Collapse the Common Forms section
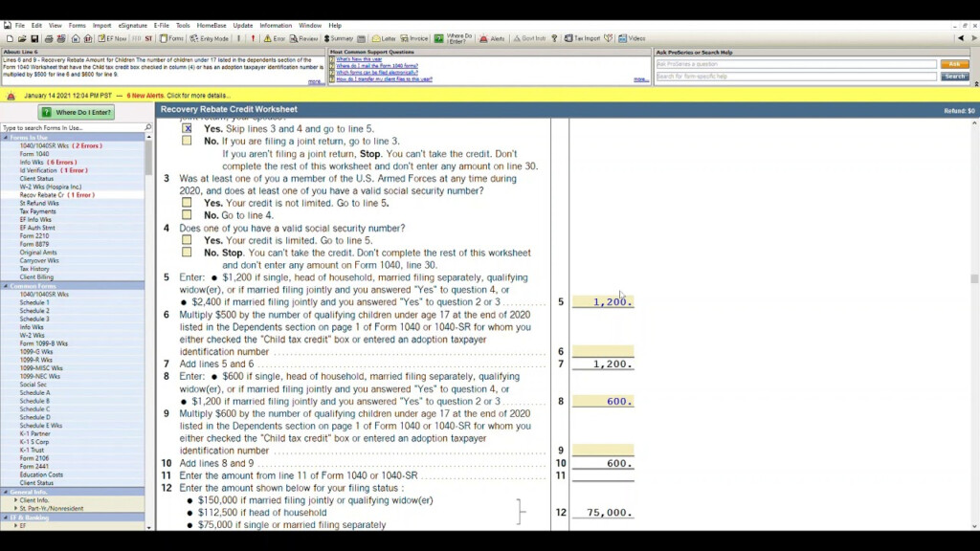980x551 pixels. coord(6,286)
